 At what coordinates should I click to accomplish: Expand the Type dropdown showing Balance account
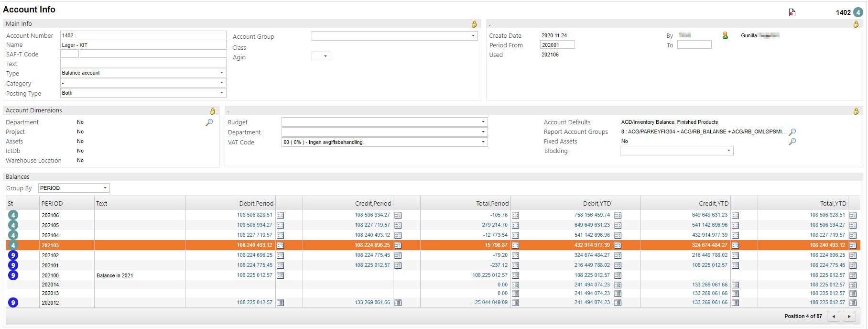tap(221, 73)
